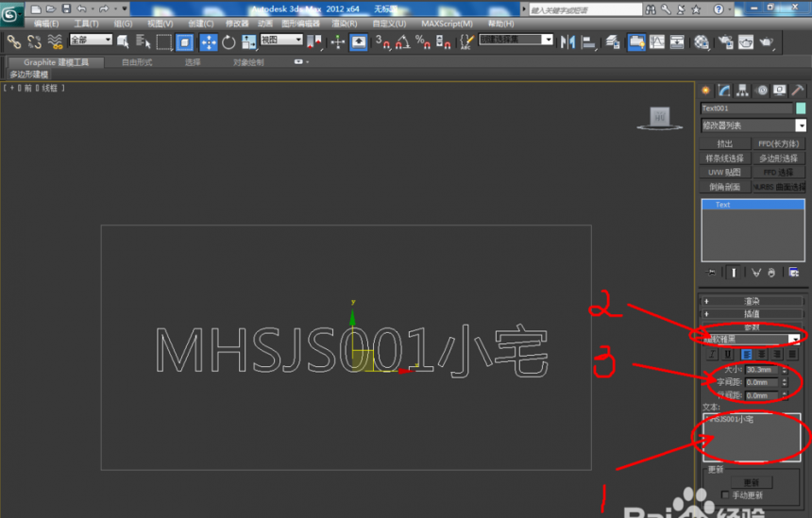812x518 pixels.
Task: Toggle the keyboard shortcut override button
Action: [x=359, y=42]
